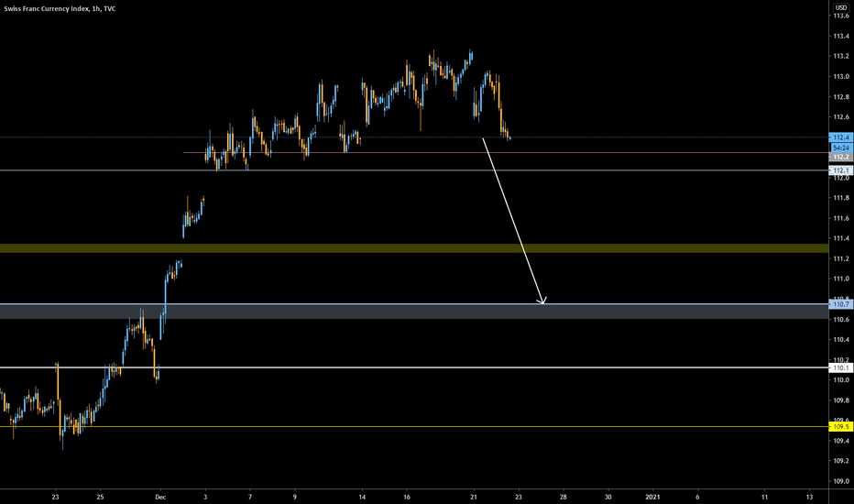This screenshot has height=504, width=854.
Task: Click the 109.8 tick on price axis
Action: pos(840,400)
